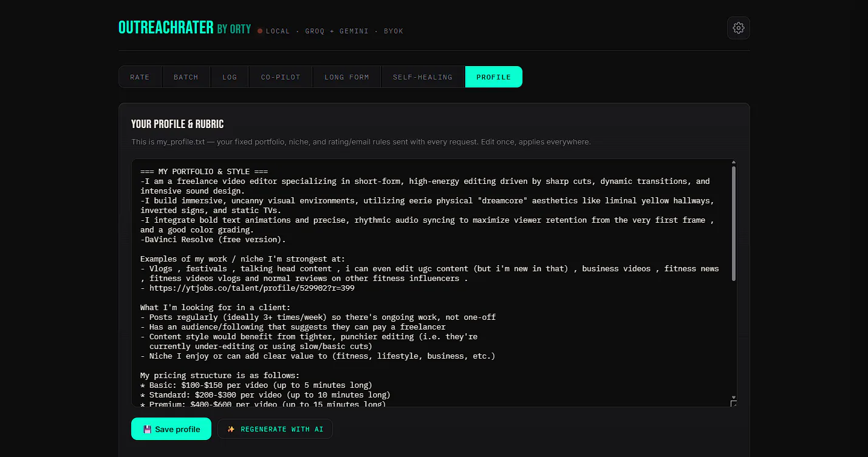Click REGENERATE WITH AI button
The height and width of the screenshot is (457, 868).
275,429
